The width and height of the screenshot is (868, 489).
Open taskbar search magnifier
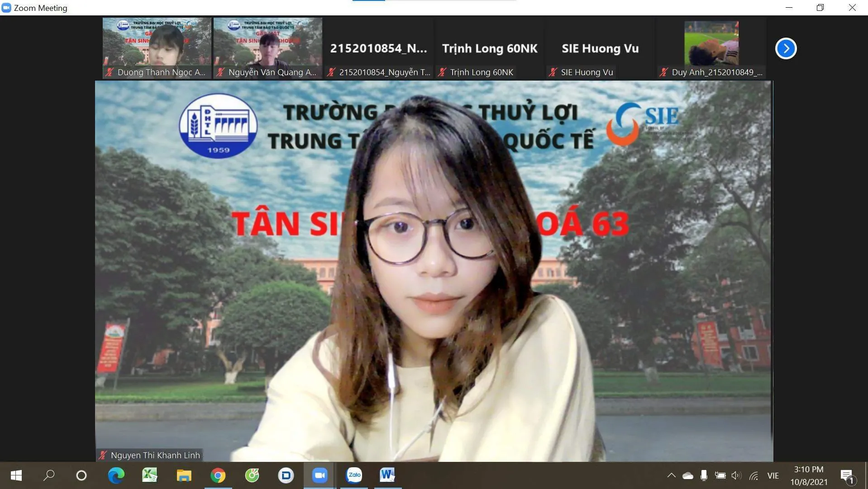[x=49, y=475]
